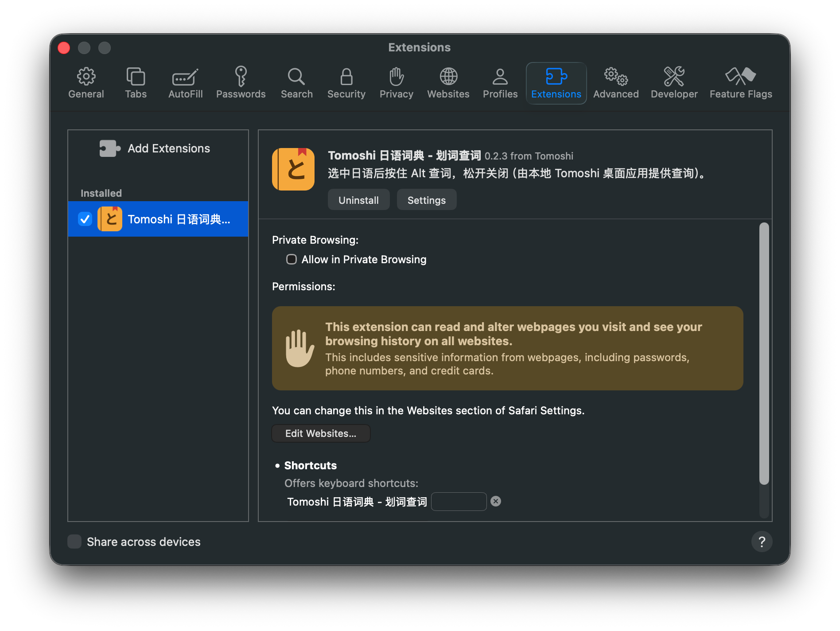
Task: Open the Feature Flags pane
Action: click(x=741, y=83)
